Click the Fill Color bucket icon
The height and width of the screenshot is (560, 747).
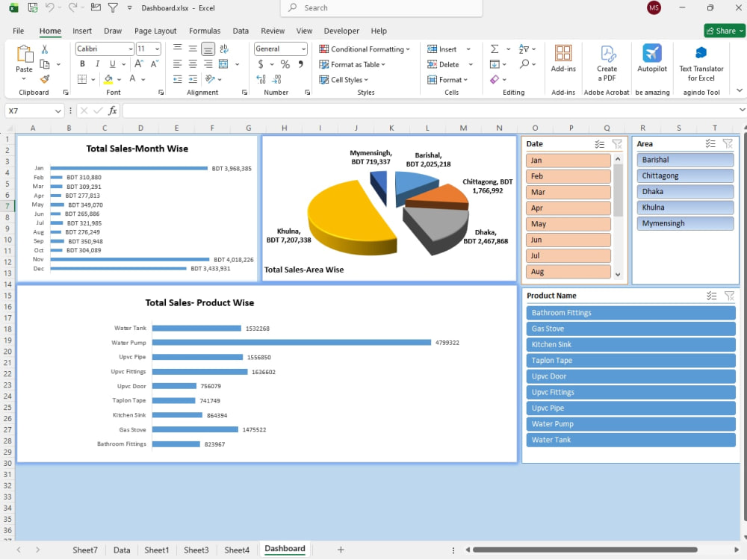point(108,79)
